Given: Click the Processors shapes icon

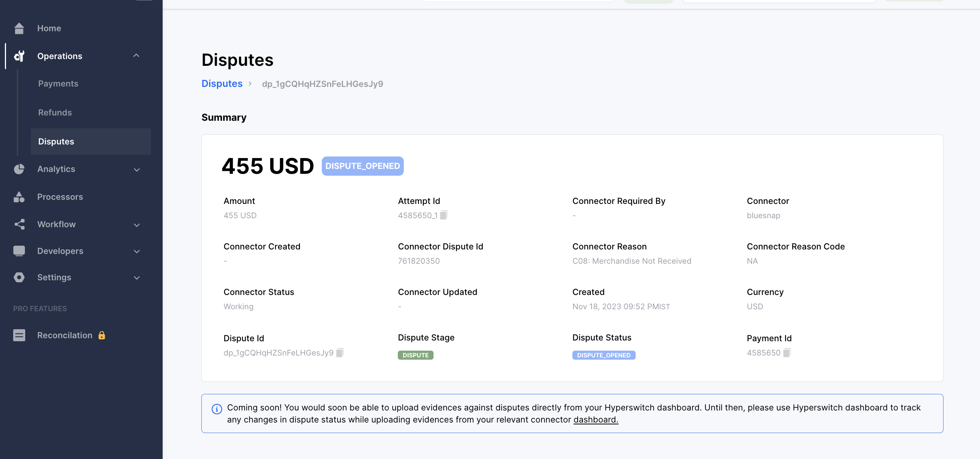Looking at the screenshot, I should point(19,197).
